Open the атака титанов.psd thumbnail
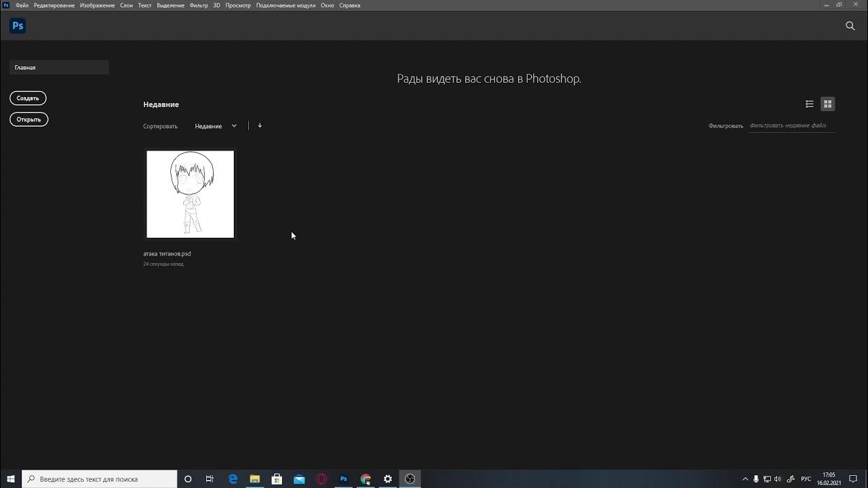868x488 pixels. click(x=191, y=195)
